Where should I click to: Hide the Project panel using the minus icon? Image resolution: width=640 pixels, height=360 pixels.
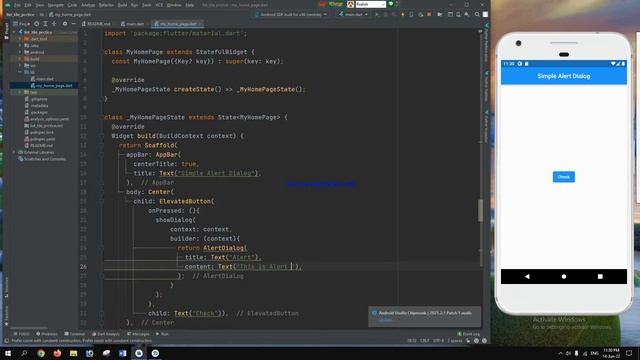[x=73, y=24]
